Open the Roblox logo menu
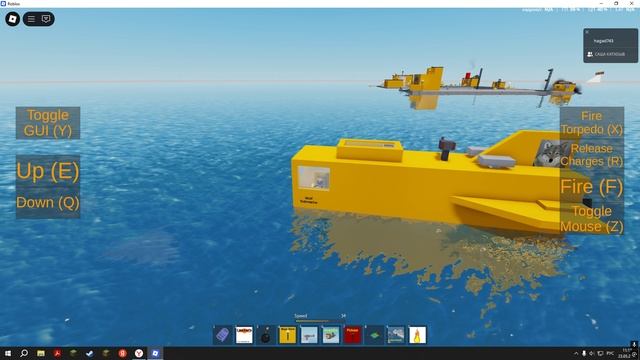This screenshot has height=360, width=640. tap(12, 19)
